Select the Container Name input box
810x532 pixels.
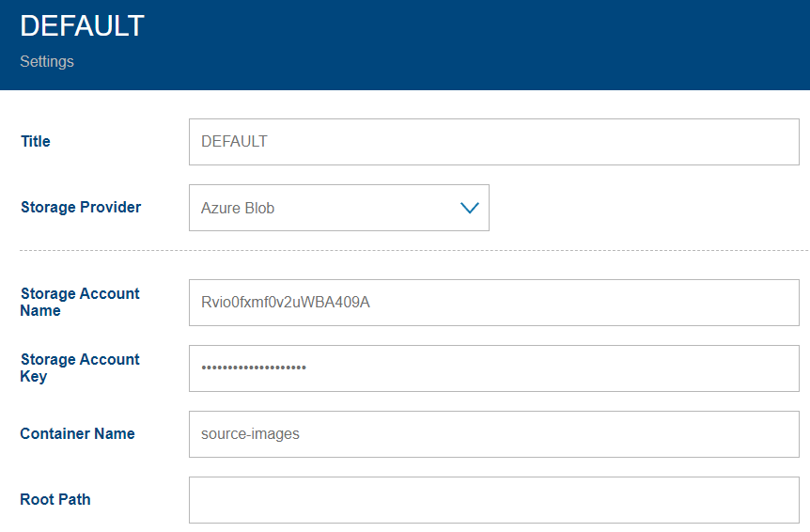[x=493, y=434]
